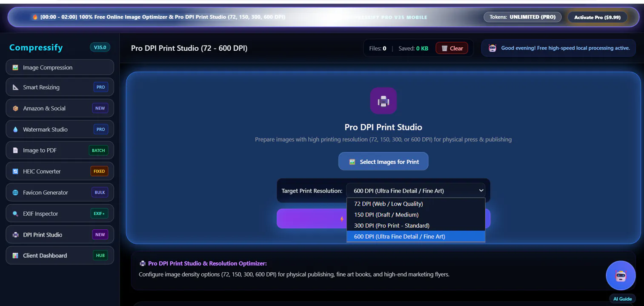644x306 pixels.
Task: Click the Compressify logo text
Action: click(x=36, y=47)
